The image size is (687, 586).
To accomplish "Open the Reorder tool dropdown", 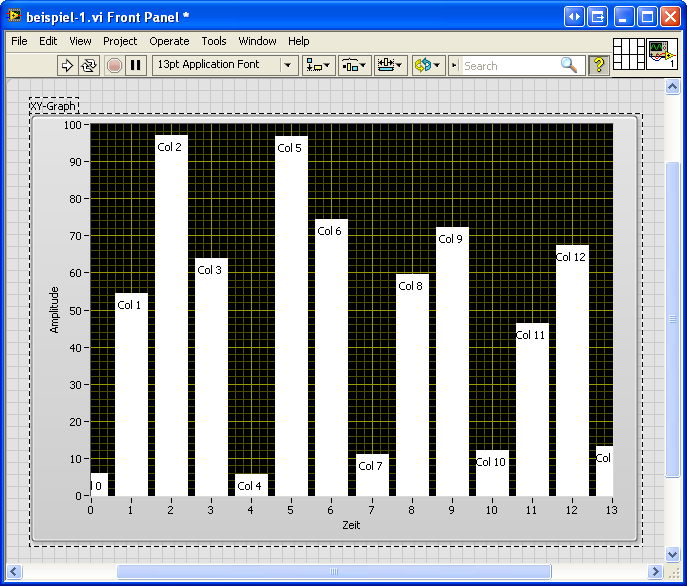I will (x=428, y=66).
